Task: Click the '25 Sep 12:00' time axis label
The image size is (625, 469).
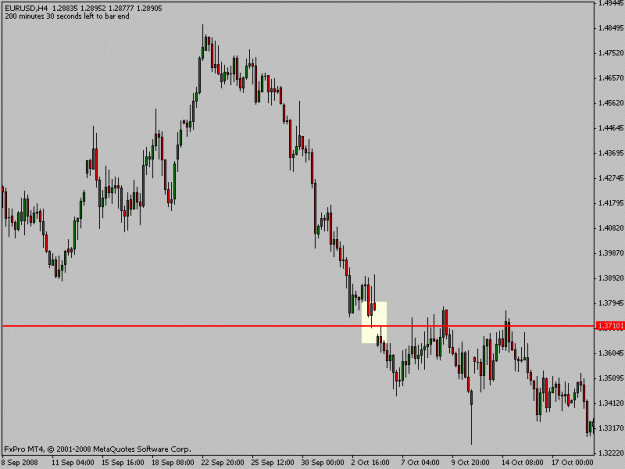Action: click(273, 462)
